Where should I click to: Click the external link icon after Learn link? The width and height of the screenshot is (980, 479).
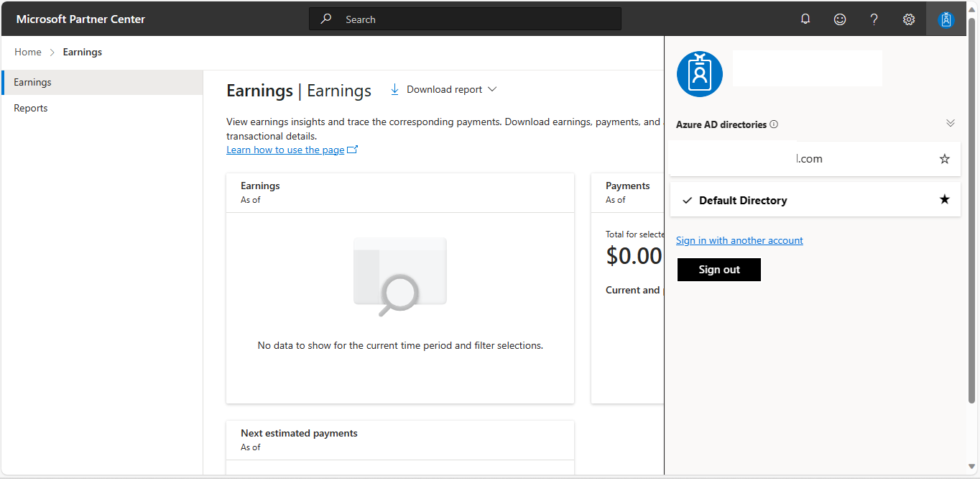tap(353, 150)
